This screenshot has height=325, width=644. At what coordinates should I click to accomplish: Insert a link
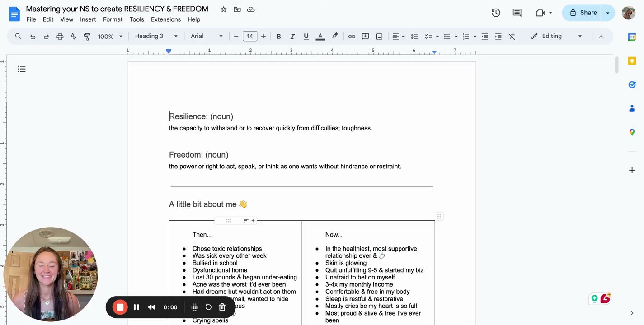352,36
